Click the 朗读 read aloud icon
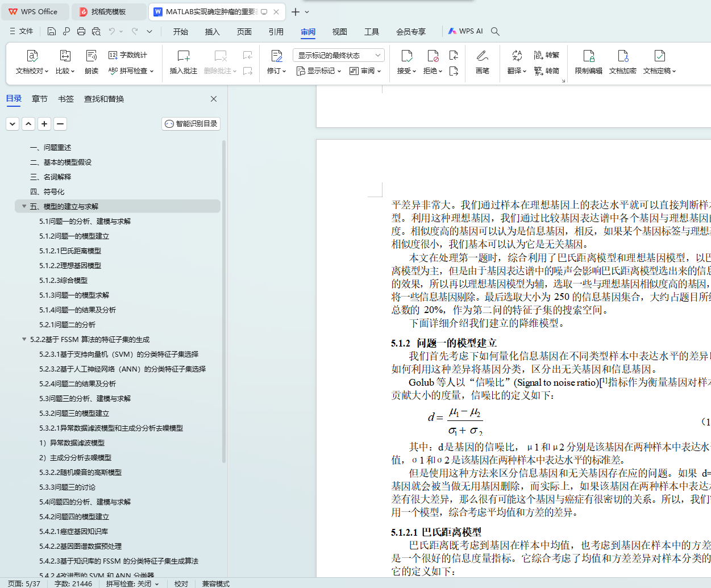The height and width of the screenshot is (588, 711). (x=92, y=56)
